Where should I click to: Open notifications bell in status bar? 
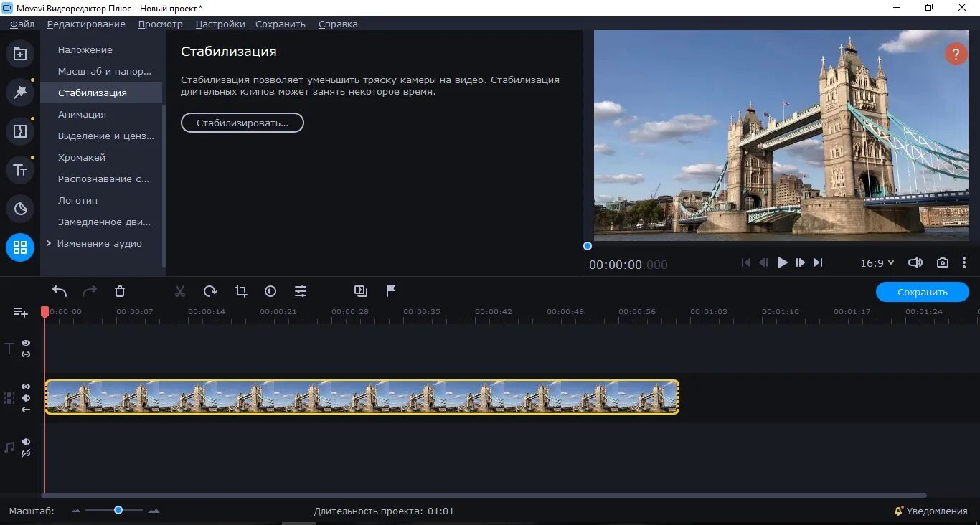coord(899,511)
